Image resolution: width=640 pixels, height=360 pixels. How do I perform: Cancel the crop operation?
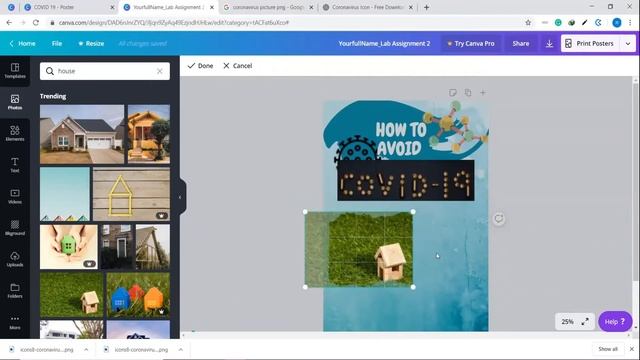click(x=238, y=66)
